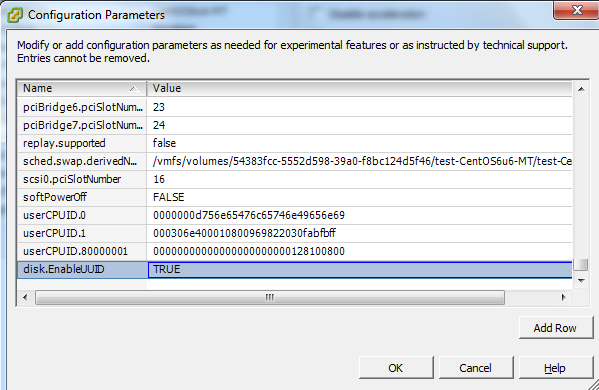Click the Value column header
Viewport: 599px width, 390px height.
[x=359, y=88]
